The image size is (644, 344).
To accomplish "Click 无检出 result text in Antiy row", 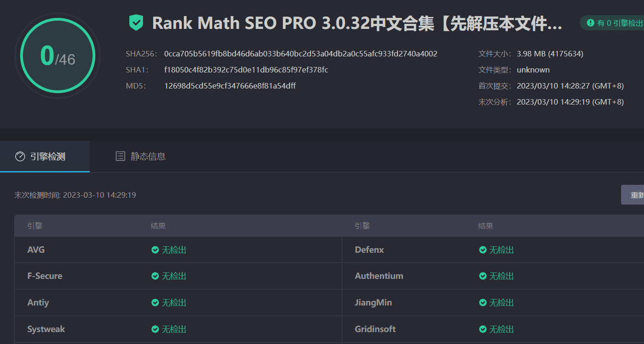I will (x=174, y=303).
